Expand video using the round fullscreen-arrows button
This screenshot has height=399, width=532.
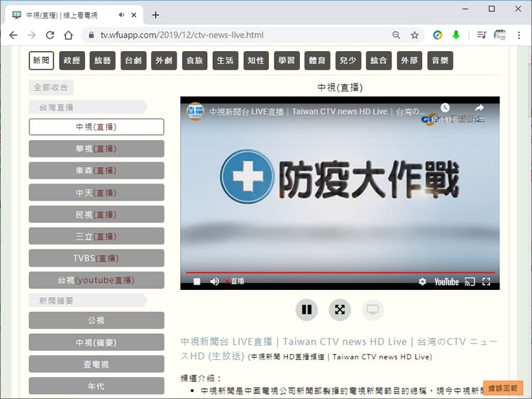pos(340,310)
